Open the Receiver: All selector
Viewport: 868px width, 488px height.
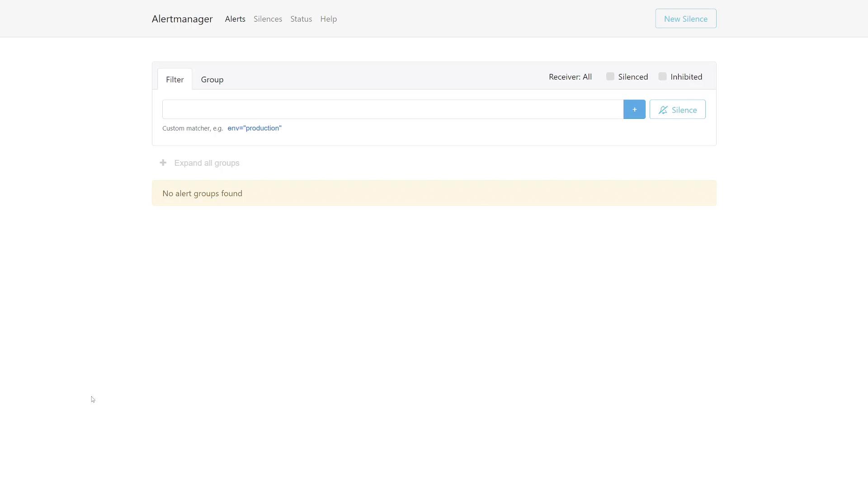tap(570, 77)
